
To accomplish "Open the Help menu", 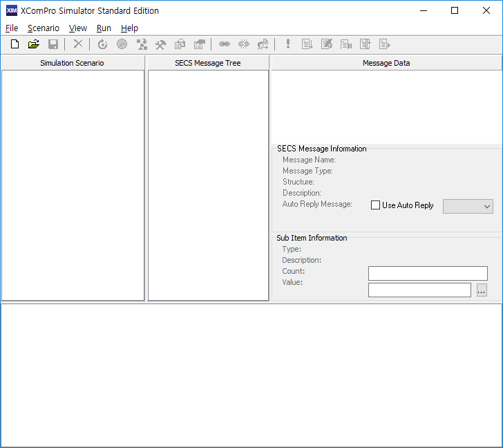I will pos(129,28).
